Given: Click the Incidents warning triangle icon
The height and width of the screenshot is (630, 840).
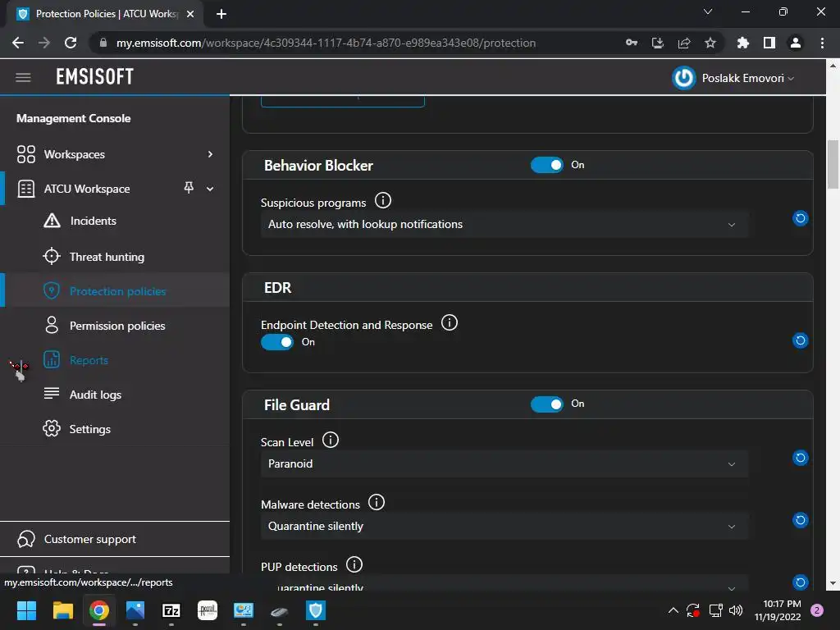Looking at the screenshot, I should coord(52,221).
